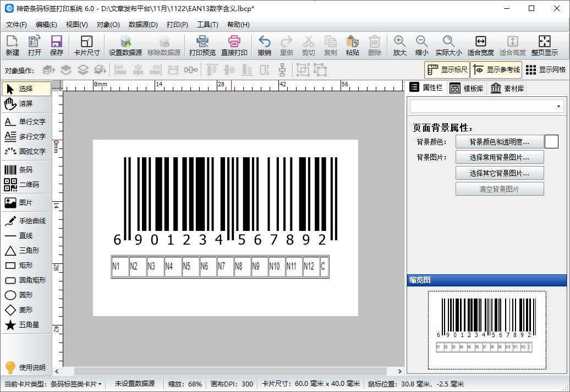Toggle 显示网格 grid display

tap(546, 70)
